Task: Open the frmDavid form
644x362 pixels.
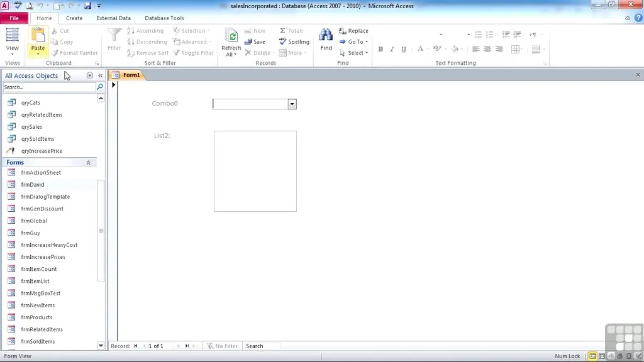Action: [33, 185]
